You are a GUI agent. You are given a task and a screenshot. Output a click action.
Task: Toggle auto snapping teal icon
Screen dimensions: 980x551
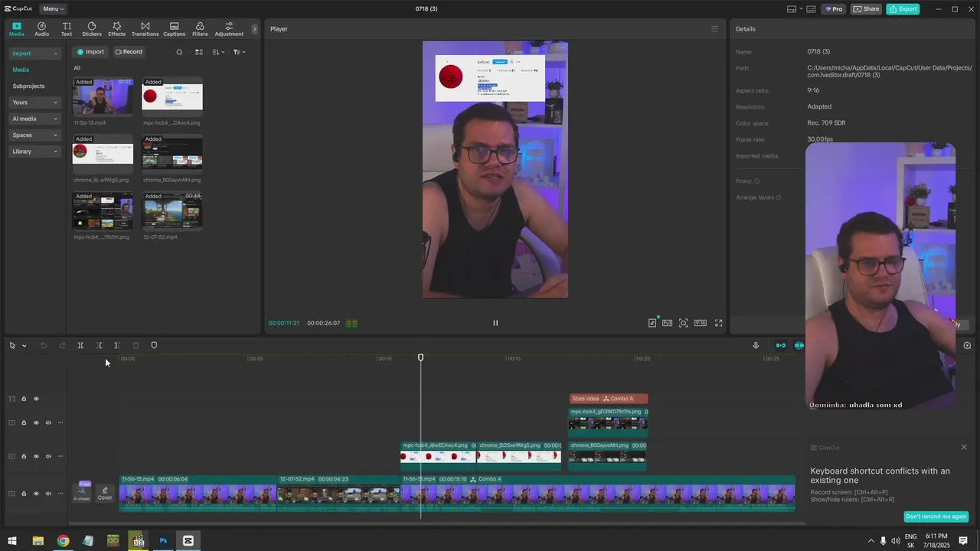[x=799, y=346]
